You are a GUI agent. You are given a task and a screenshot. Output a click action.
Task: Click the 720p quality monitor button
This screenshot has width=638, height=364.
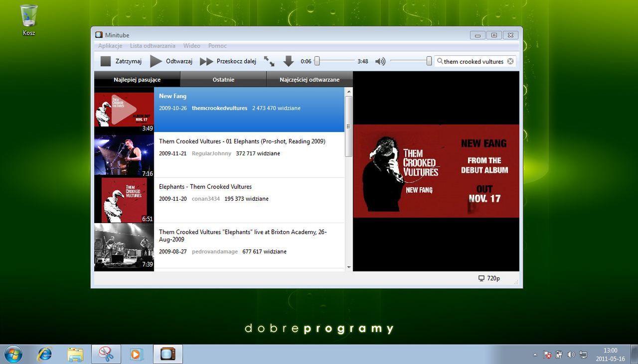pos(489,278)
